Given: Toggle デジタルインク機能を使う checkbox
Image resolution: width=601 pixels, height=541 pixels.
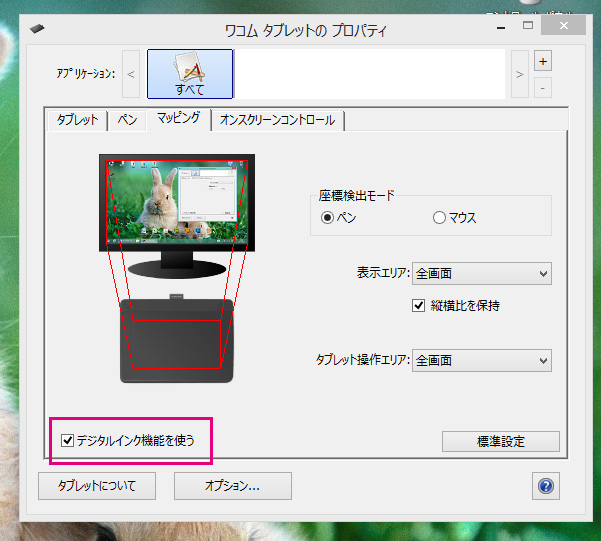Looking at the screenshot, I should 67,441.
